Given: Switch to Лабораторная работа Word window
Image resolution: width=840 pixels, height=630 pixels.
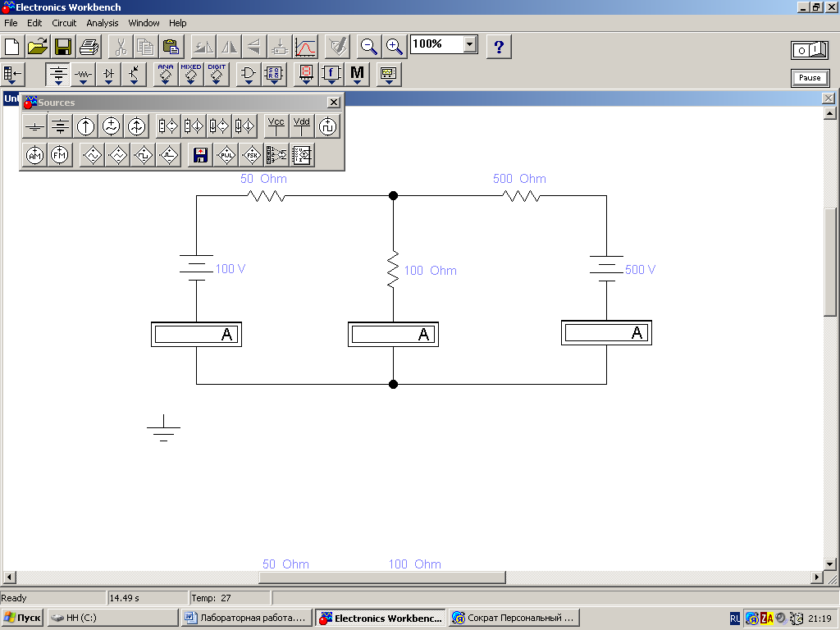Looking at the screenshot, I should 246,618.
